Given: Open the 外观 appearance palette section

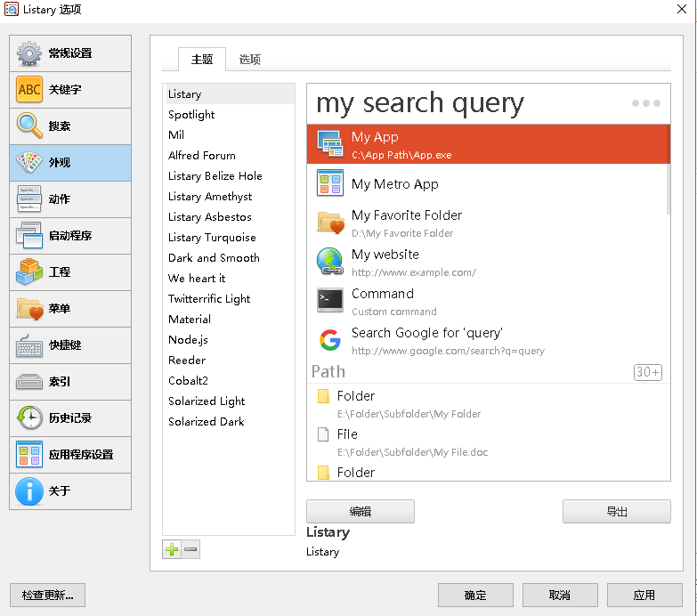Looking at the screenshot, I should tap(70, 163).
